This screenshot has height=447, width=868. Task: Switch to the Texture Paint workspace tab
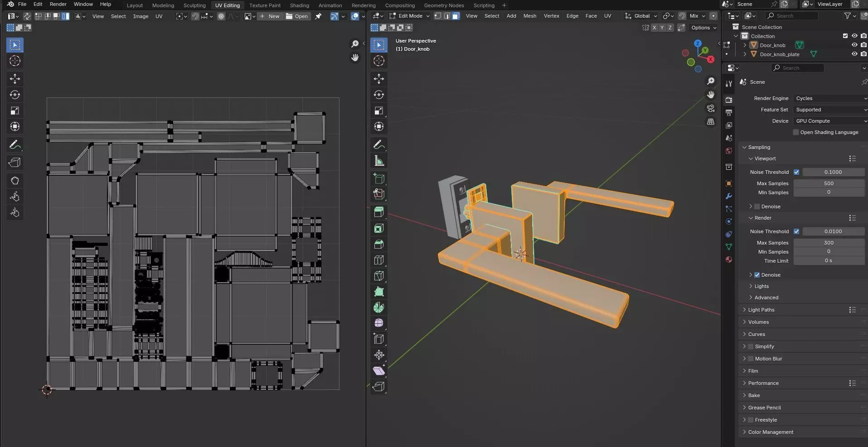(x=265, y=5)
